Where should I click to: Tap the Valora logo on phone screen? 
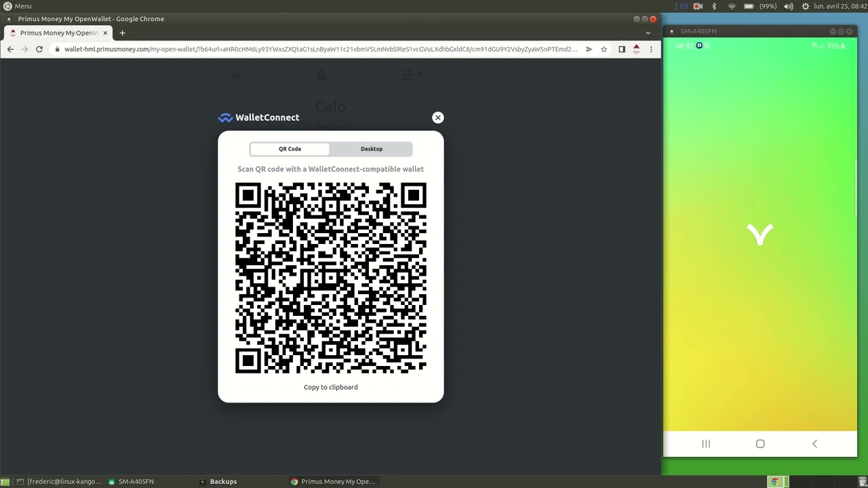(x=760, y=235)
